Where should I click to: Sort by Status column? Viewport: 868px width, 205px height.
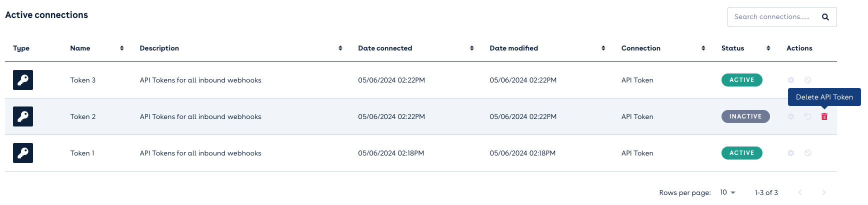pos(768,48)
